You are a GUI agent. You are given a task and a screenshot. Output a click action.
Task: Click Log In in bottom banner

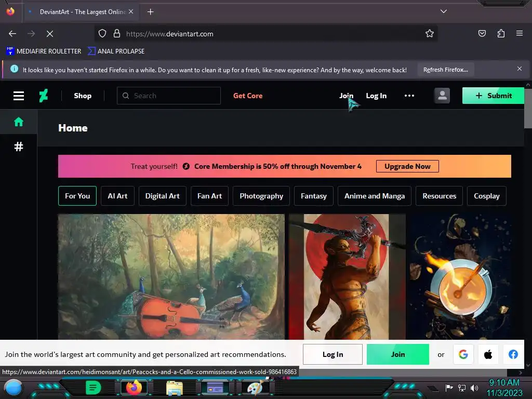click(332, 354)
